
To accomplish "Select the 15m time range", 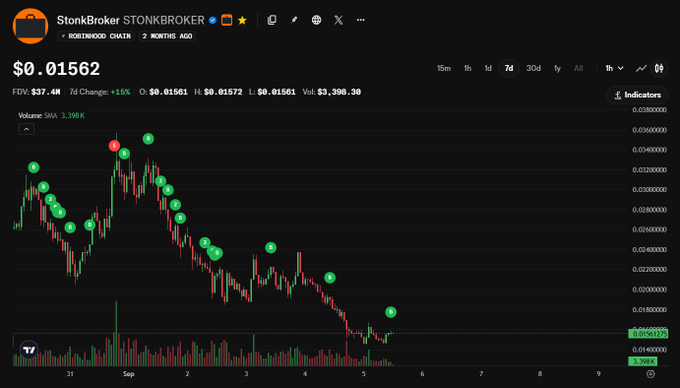I will [x=444, y=68].
